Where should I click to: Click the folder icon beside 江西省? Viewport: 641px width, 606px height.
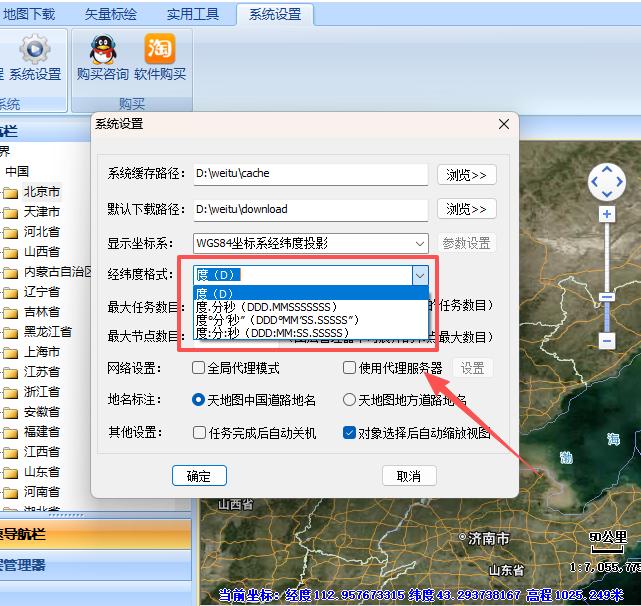(x=10, y=453)
